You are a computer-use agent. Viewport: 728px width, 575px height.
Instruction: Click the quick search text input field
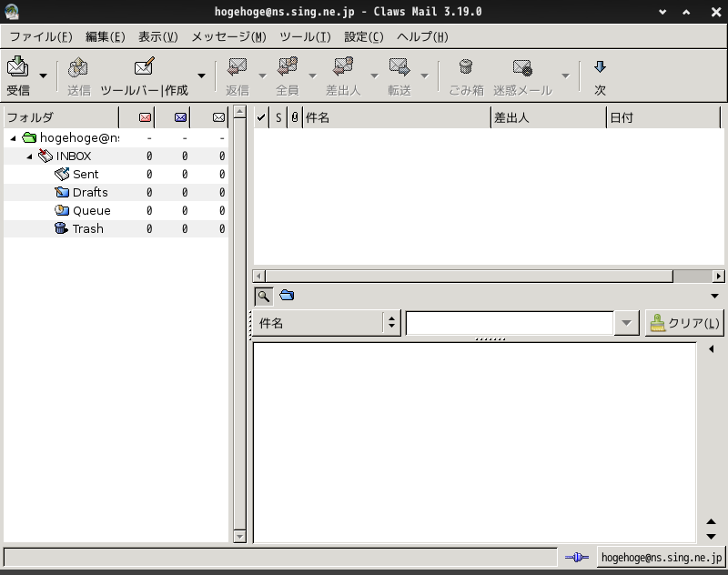[510, 323]
